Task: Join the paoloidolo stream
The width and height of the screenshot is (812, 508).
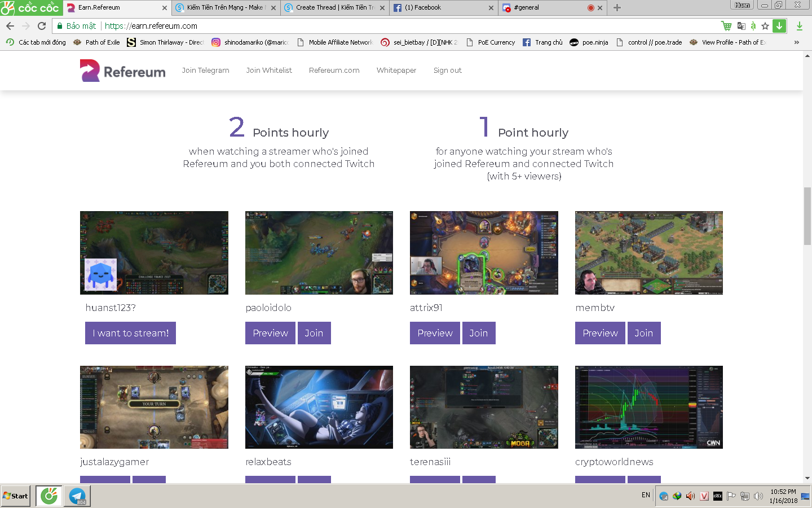Action: 314,333
